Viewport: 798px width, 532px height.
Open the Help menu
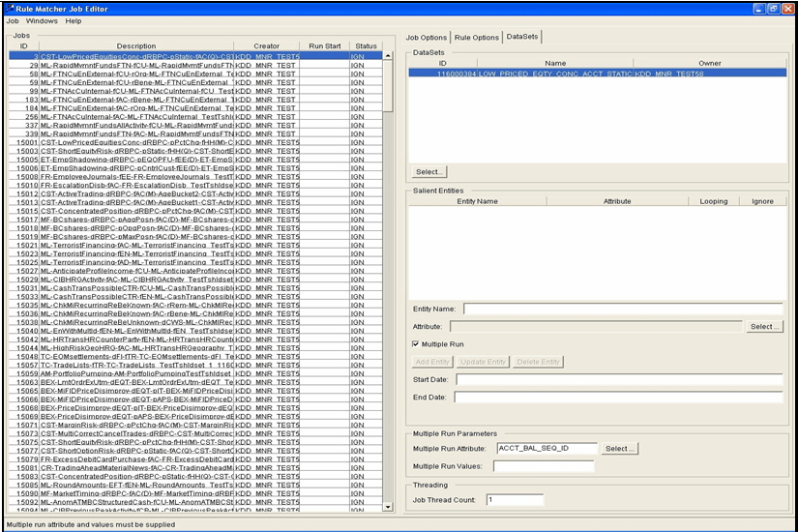[74, 21]
